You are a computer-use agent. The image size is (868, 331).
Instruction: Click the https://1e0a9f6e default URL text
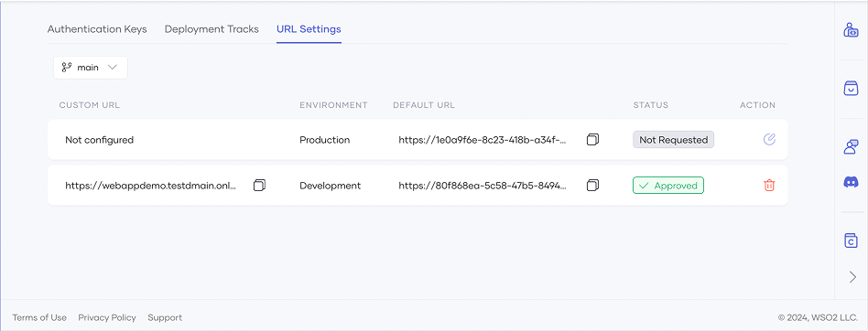coord(483,140)
